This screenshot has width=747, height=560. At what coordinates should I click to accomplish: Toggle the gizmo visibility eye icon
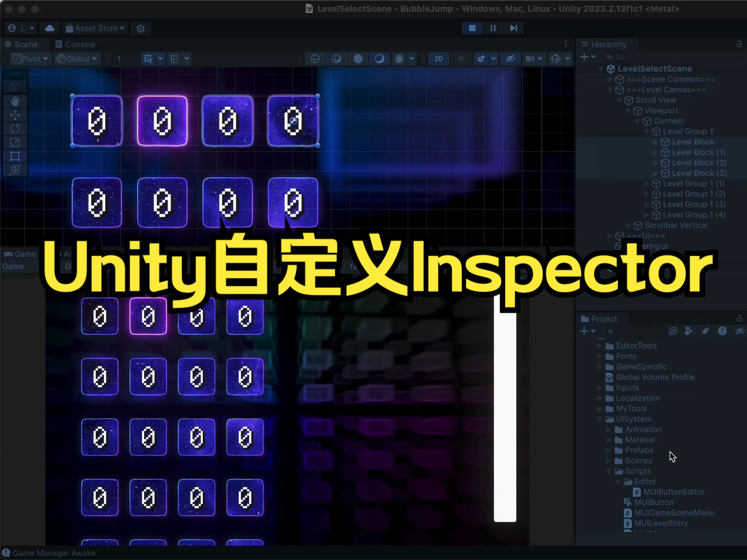tap(510, 59)
